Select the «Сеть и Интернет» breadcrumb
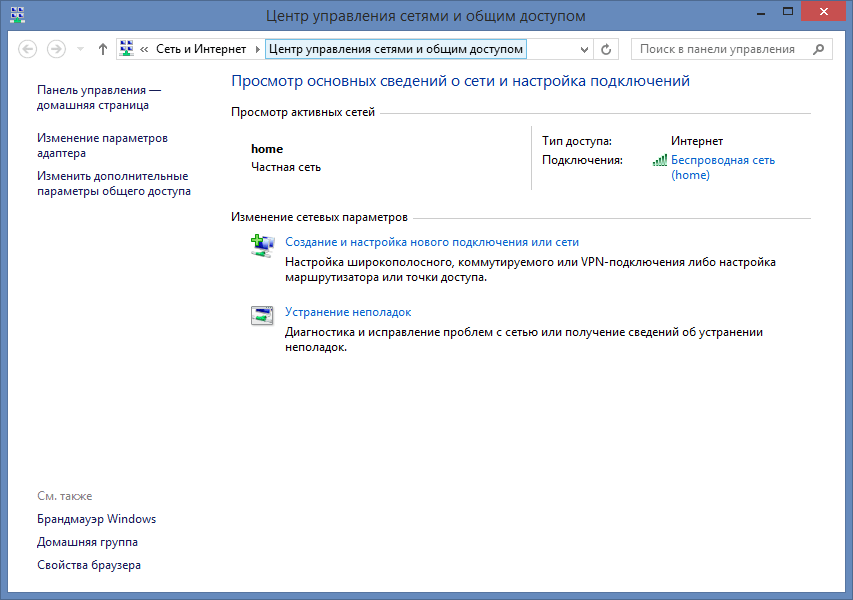The height and width of the screenshot is (600, 853). click(x=200, y=49)
